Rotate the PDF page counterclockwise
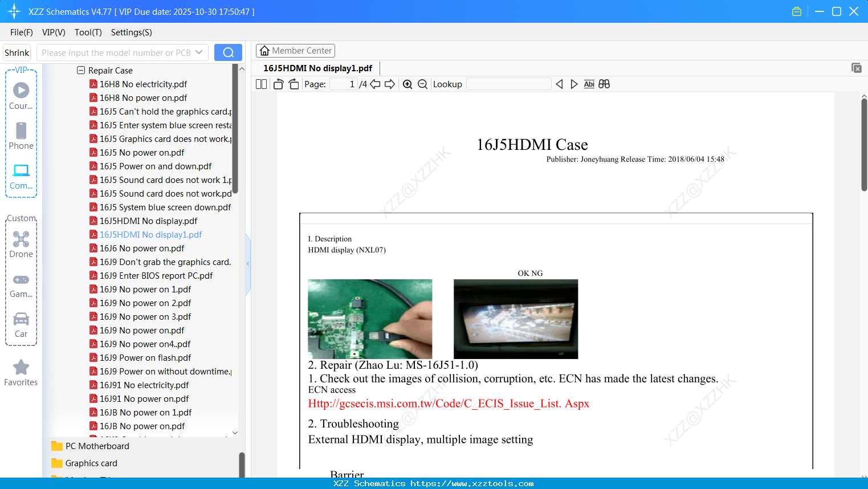This screenshot has height=489, width=868. tap(279, 84)
